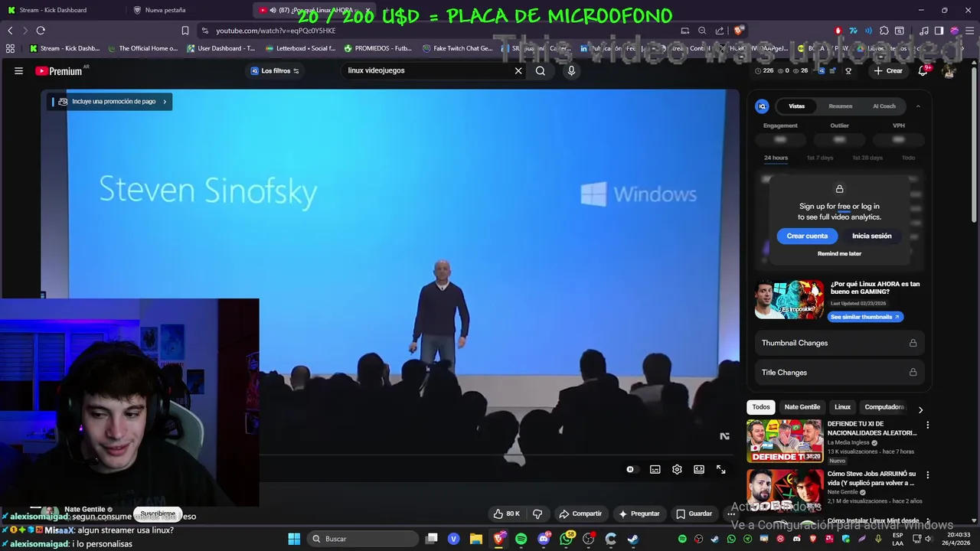Bookmark this page in the address bar

[185, 31]
